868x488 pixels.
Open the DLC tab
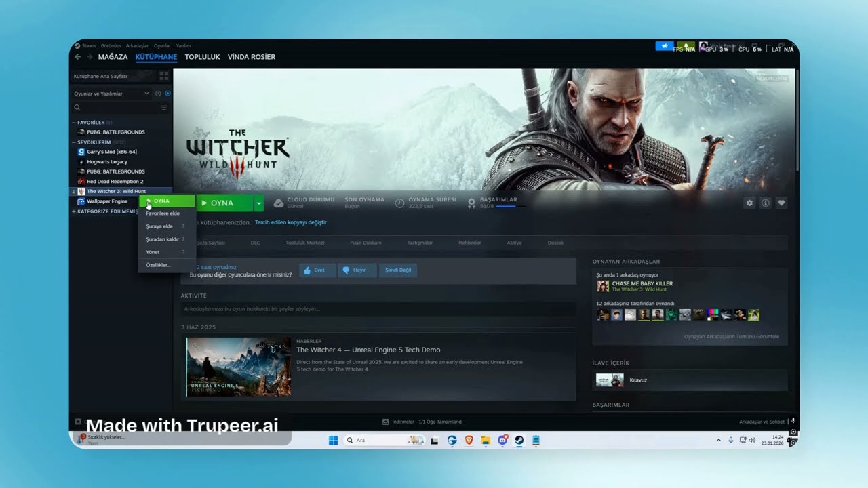pyautogui.click(x=255, y=243)
